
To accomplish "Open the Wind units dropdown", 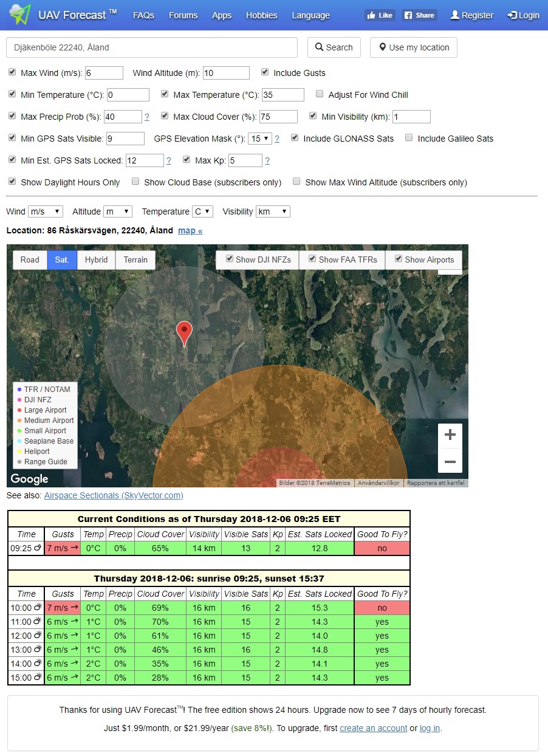I will pos(46,211).
